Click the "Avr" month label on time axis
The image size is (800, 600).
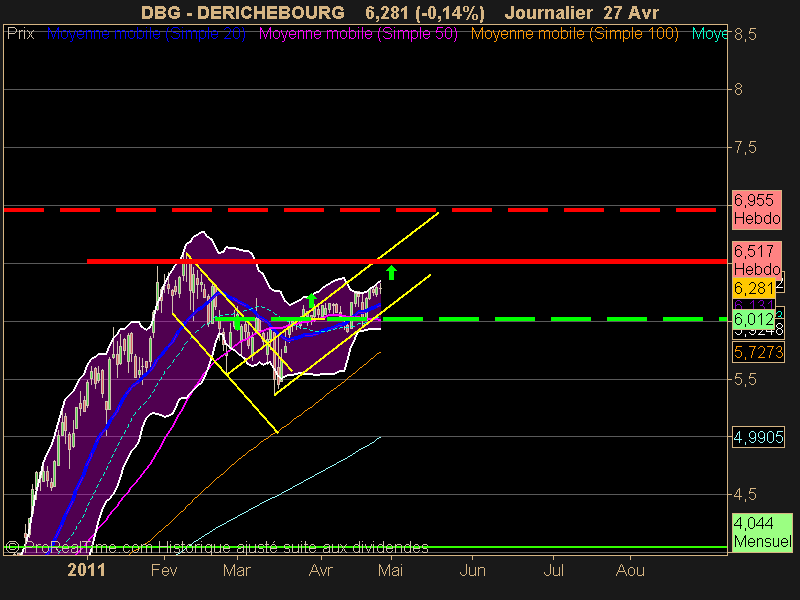320,570
